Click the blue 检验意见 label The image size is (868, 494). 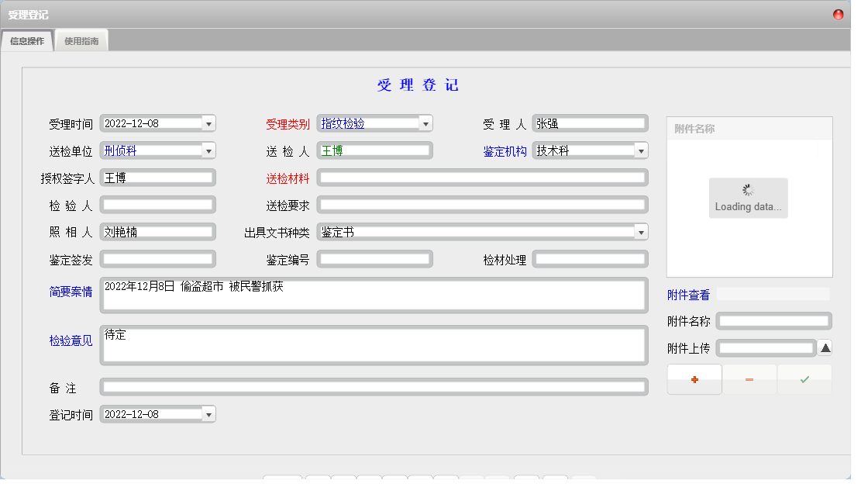point(70,342)
